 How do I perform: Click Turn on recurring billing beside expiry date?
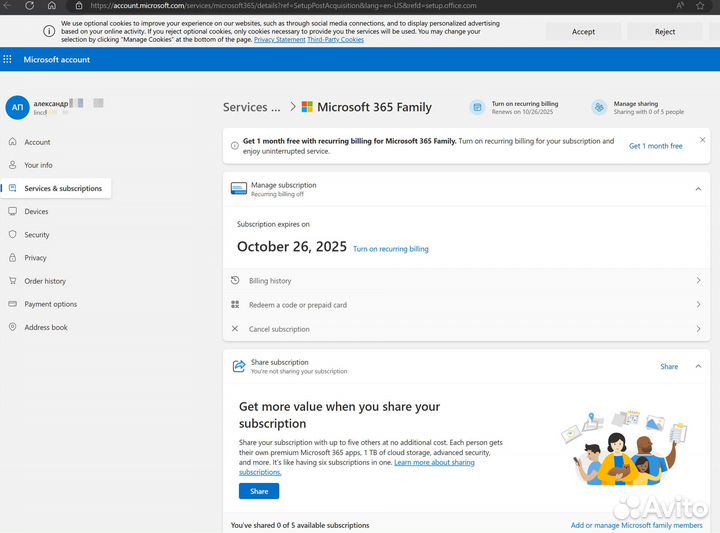[x=391, y=249]
